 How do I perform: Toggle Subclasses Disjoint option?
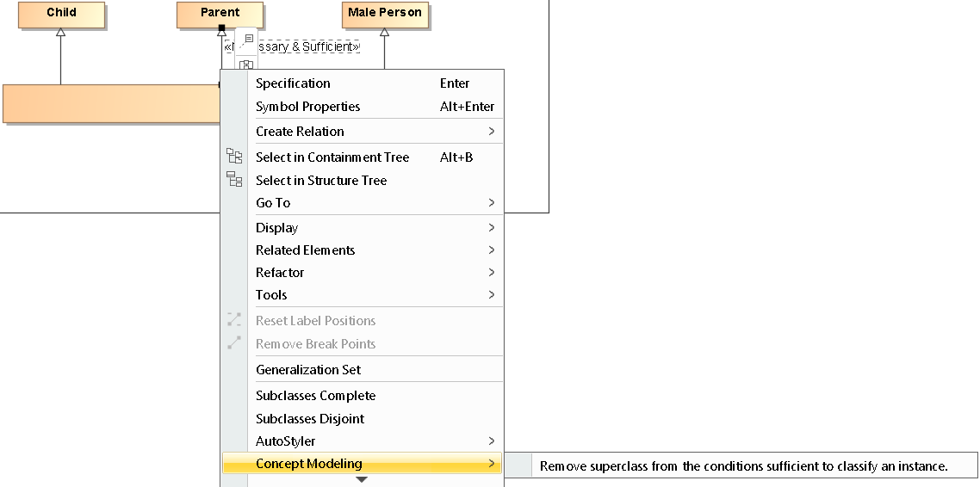[310, 419]
